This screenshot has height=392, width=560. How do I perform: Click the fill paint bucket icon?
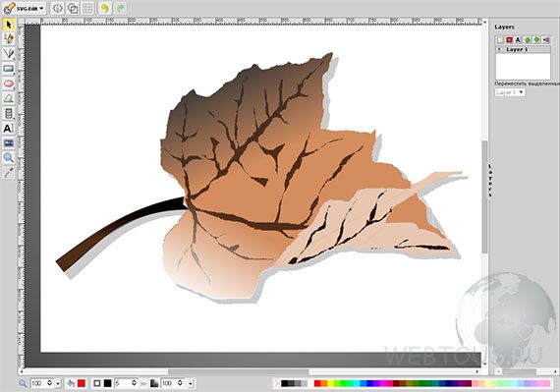click(x=71, y=383)
